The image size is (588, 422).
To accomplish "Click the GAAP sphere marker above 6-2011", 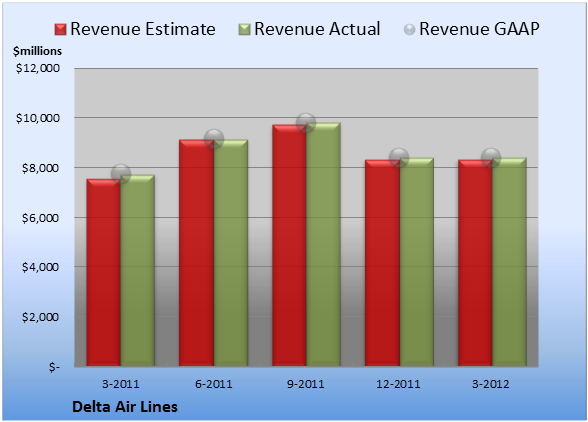I will (x=214, y=139).
